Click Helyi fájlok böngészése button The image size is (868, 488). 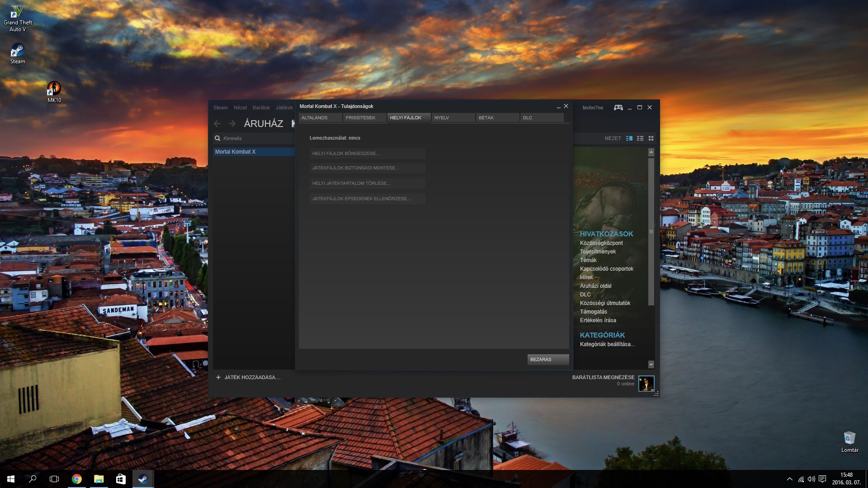point(367,154)
